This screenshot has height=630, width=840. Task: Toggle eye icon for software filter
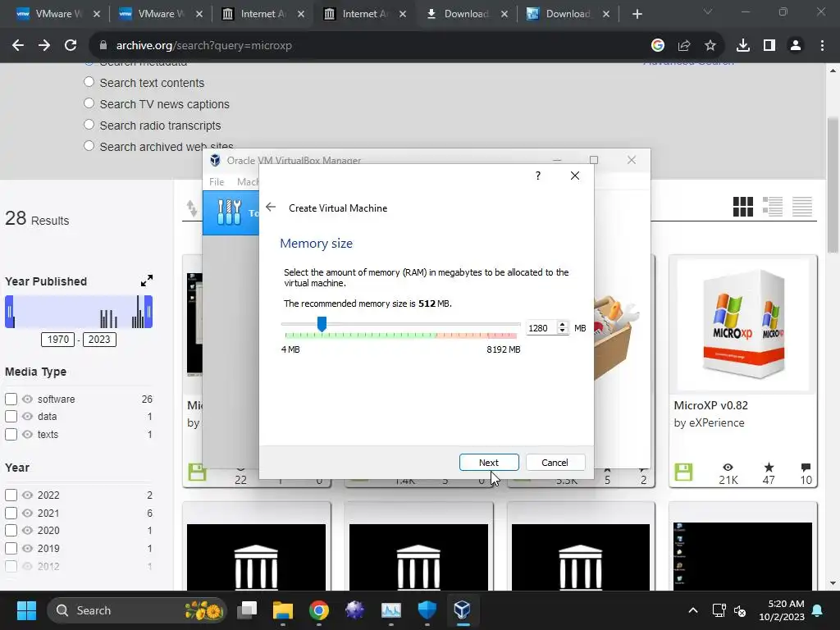tap(27, 399)
